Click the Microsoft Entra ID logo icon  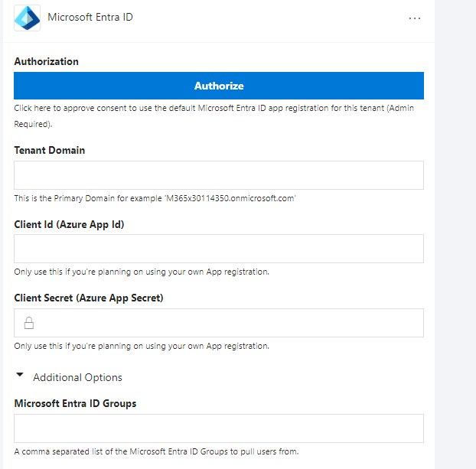click(x=27, y=18)
